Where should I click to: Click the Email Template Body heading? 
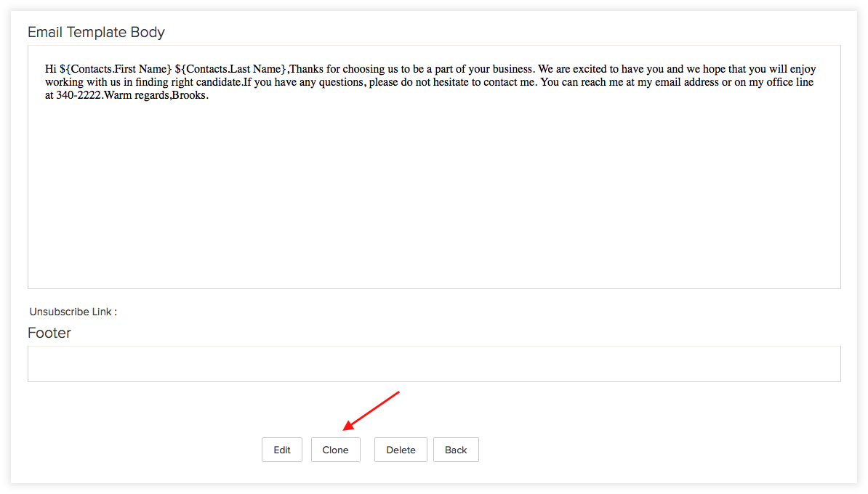point(96,32)
